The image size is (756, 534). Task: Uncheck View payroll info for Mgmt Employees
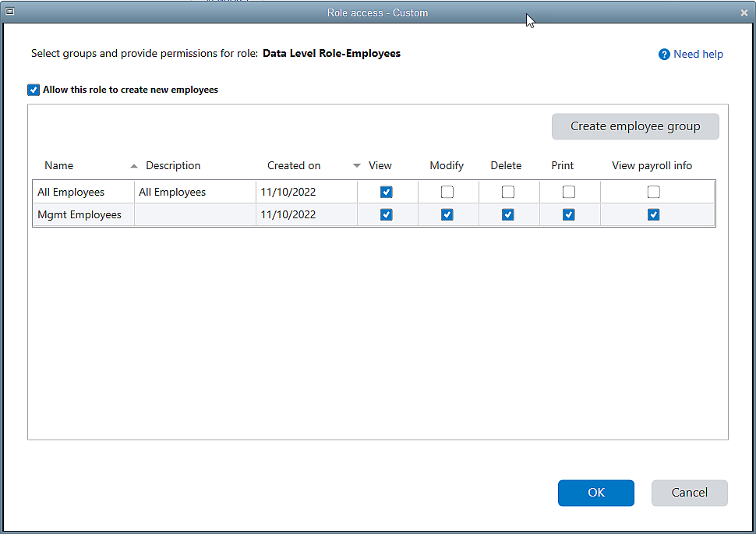pos(654,215)
